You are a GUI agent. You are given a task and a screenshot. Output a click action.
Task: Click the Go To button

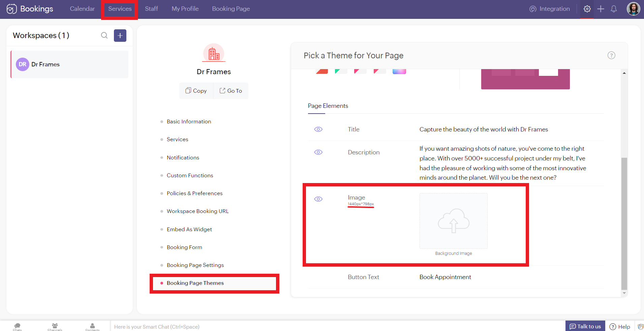coord(231,91)
